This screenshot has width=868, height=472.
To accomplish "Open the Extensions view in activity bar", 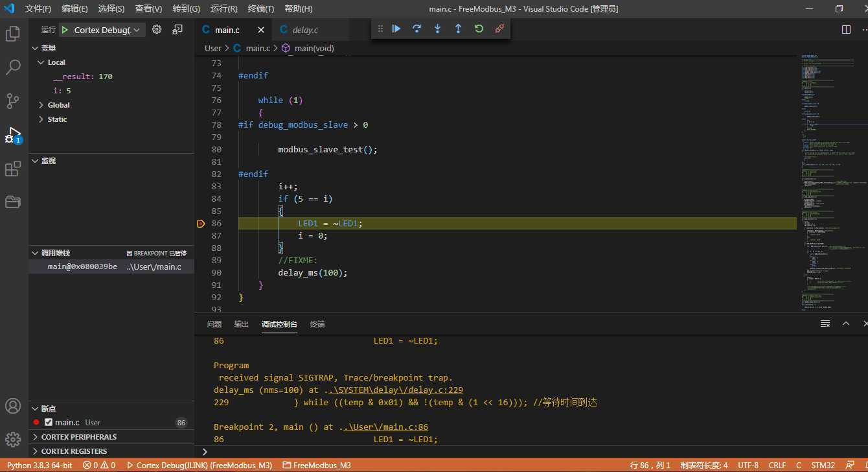I will tap(12, 169).
